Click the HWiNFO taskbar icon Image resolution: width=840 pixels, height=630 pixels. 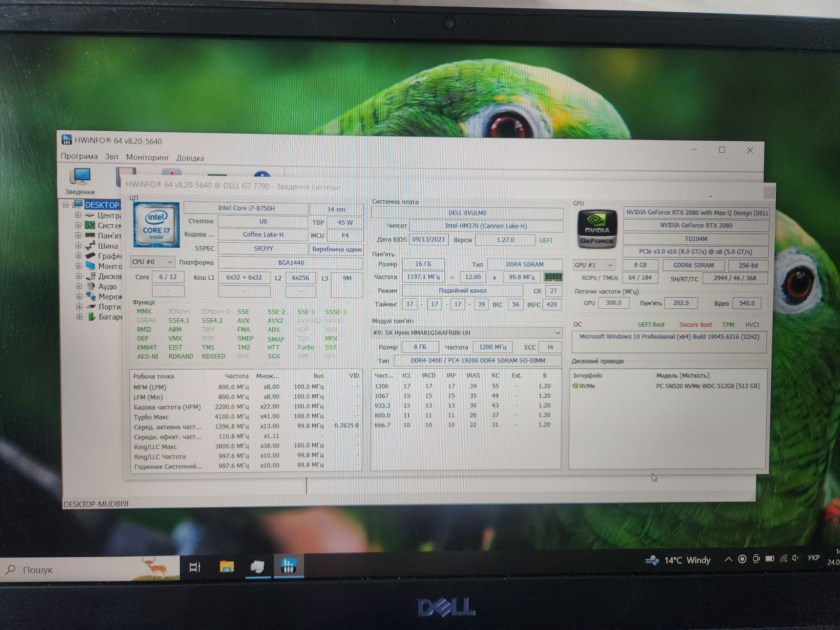[x=289, y=566]
